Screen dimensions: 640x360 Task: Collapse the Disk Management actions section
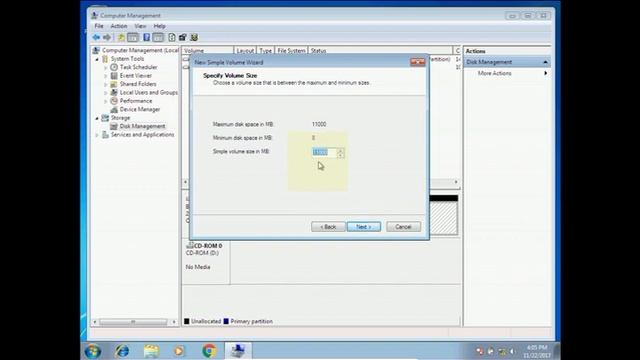(545, 62)
